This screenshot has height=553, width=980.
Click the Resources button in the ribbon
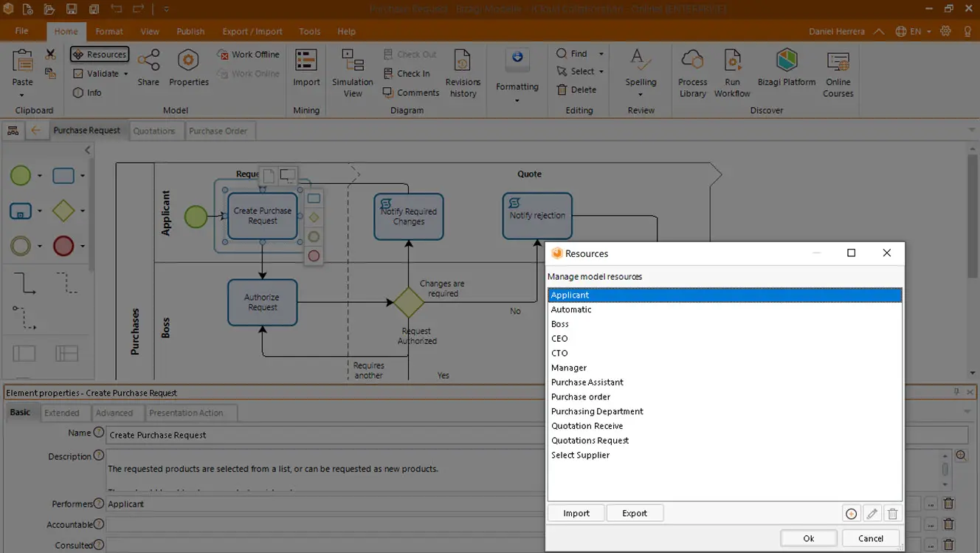(100, 55)
